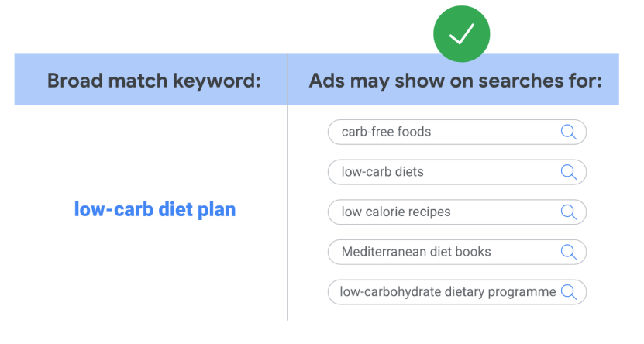The width and height of the screenshot is (644, 344).
Task: Click the blue "low-carb diet plan" keyword
Action: (155, 210)
